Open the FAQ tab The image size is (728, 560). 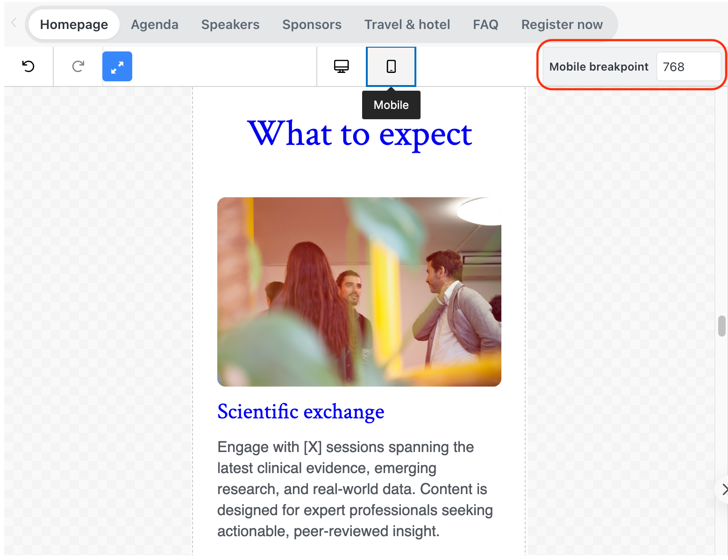pyautogui.click(x=485, y=24)
